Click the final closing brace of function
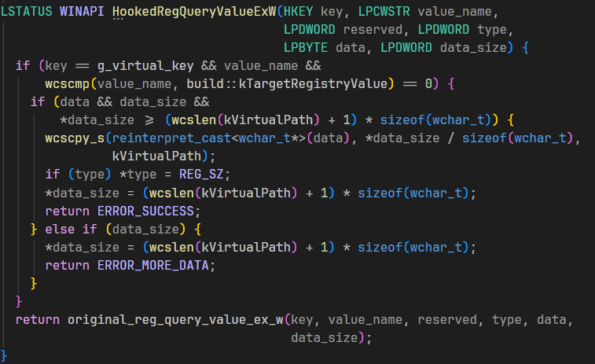 point(5,355)
